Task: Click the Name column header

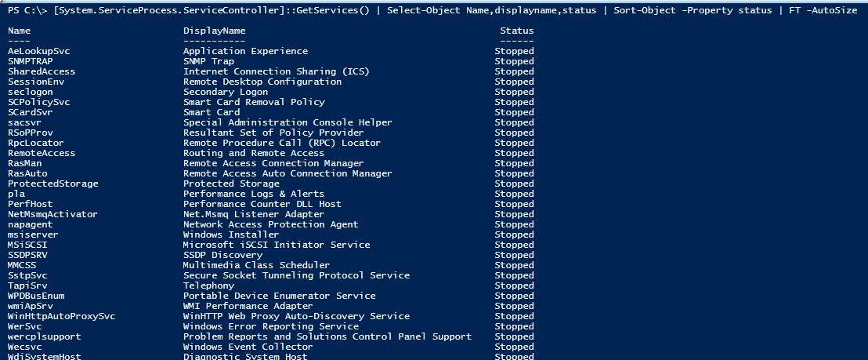Action: point(20,31)
